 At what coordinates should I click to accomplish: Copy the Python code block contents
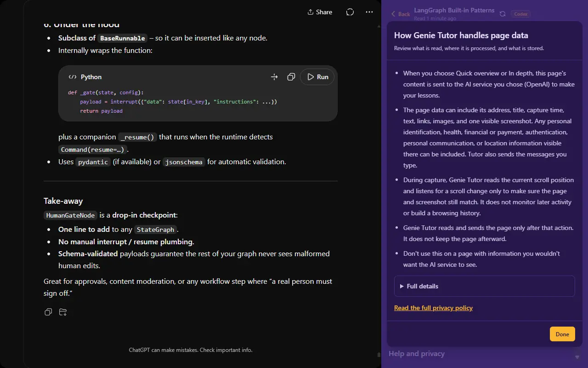coord(291,77)
